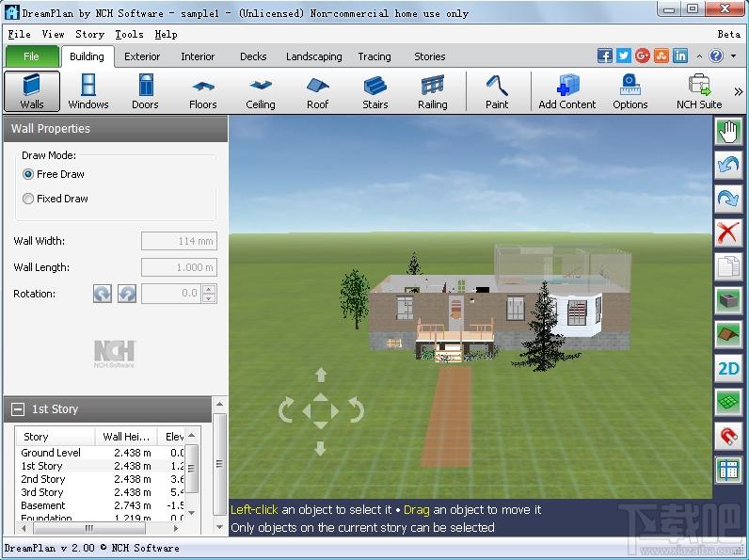Click the Add Content button
The width and height of the screenshot is (749, 560).
567,91
